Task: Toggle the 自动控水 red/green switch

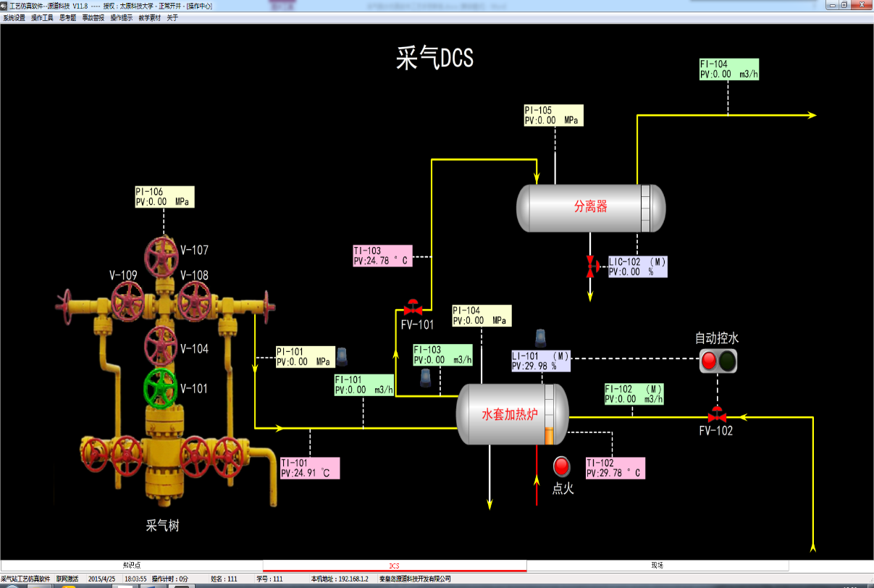Action: [718, 360]
